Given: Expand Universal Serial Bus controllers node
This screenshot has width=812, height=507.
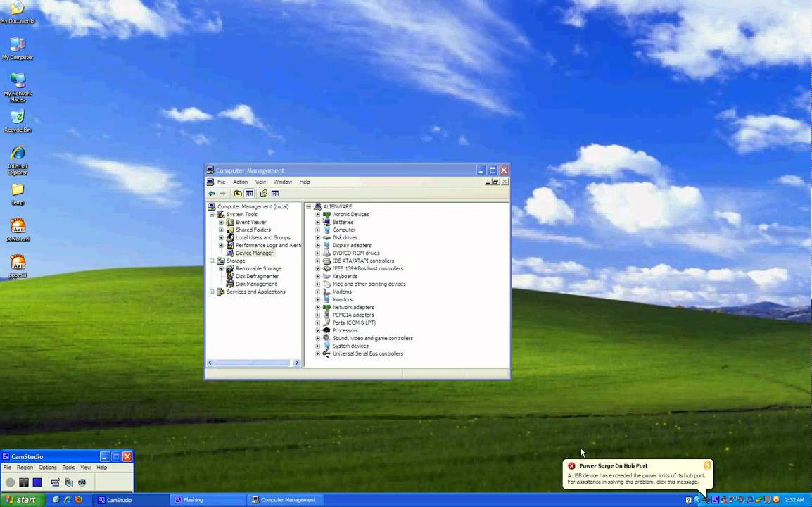Looking at the screenshot, I should tap(318, 353).
